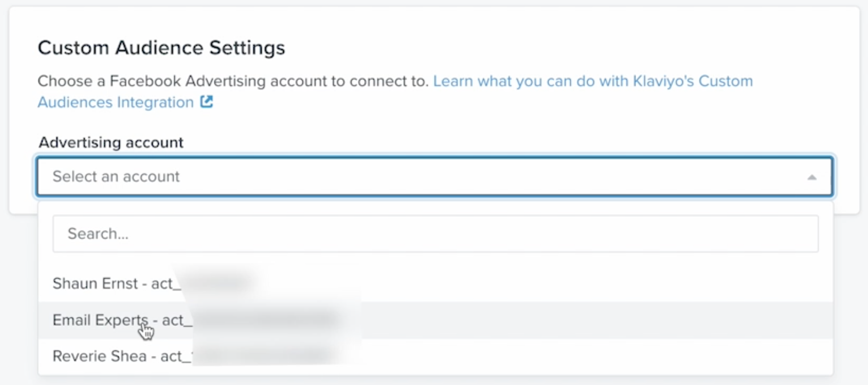Viewport: 868px width, 385px height.
Task: Click the blurred account ID beside Shaun Ernst
Action: [x=216, y=282]
